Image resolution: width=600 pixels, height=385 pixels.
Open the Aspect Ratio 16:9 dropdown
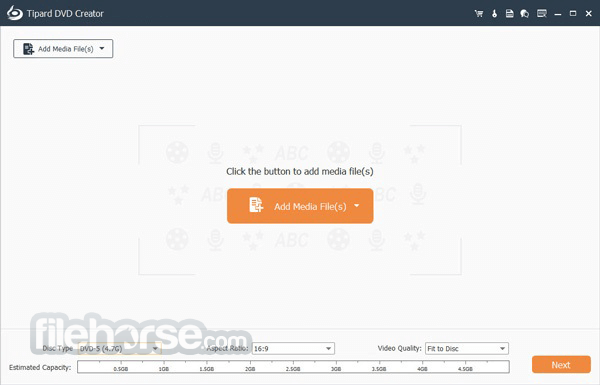click(293, 349)
